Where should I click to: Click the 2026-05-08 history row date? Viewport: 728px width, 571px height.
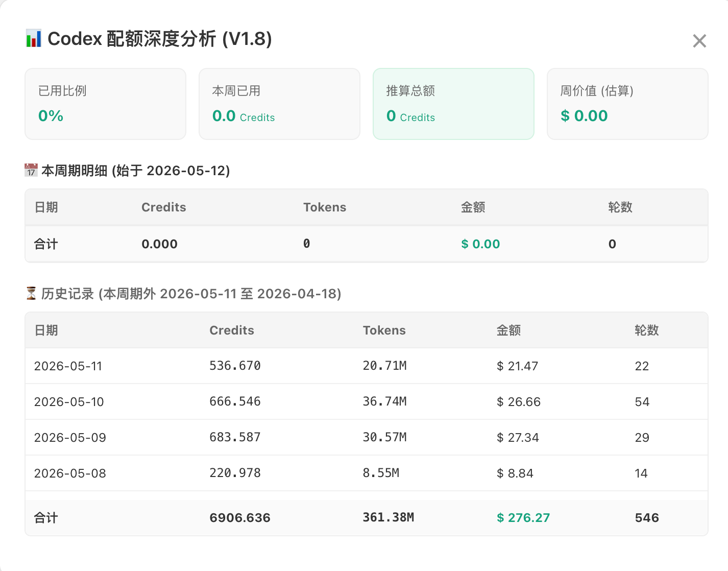[70, 473]
